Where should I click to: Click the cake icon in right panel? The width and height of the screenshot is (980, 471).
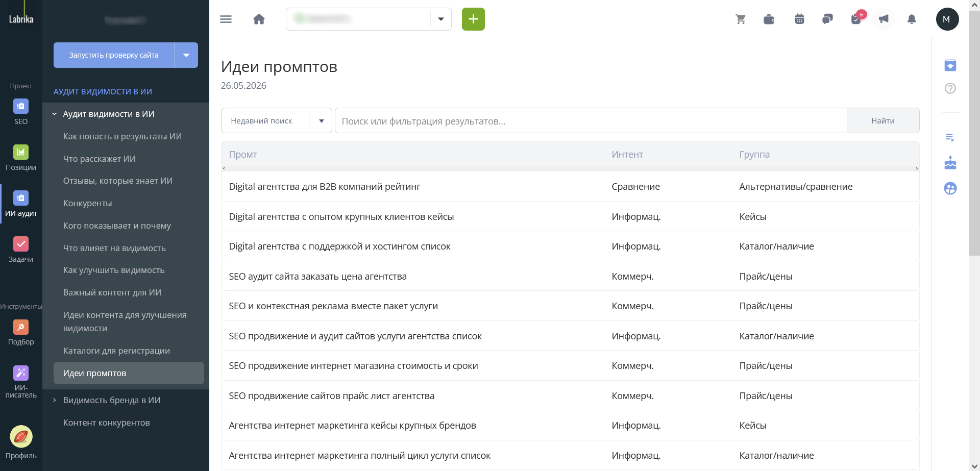coord(950,163)
